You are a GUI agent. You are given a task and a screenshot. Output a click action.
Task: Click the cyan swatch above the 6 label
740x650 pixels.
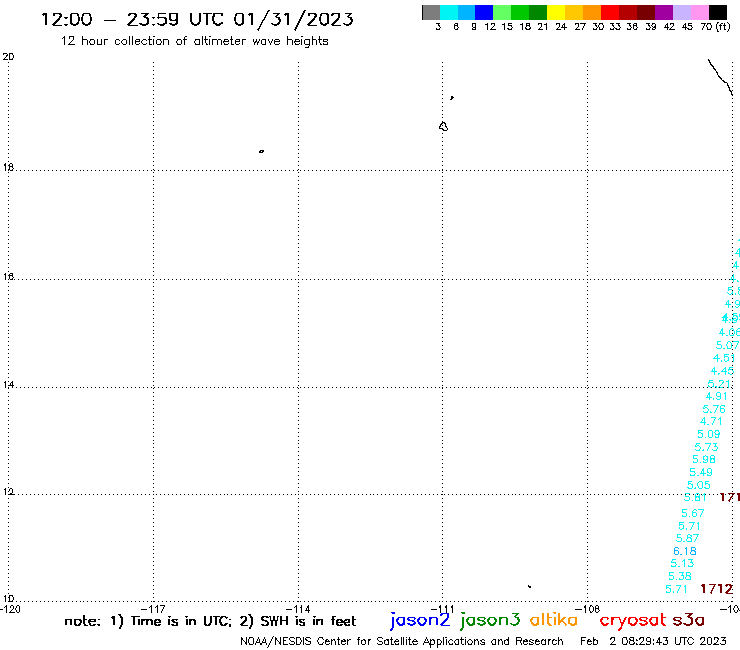pos(449,12)
